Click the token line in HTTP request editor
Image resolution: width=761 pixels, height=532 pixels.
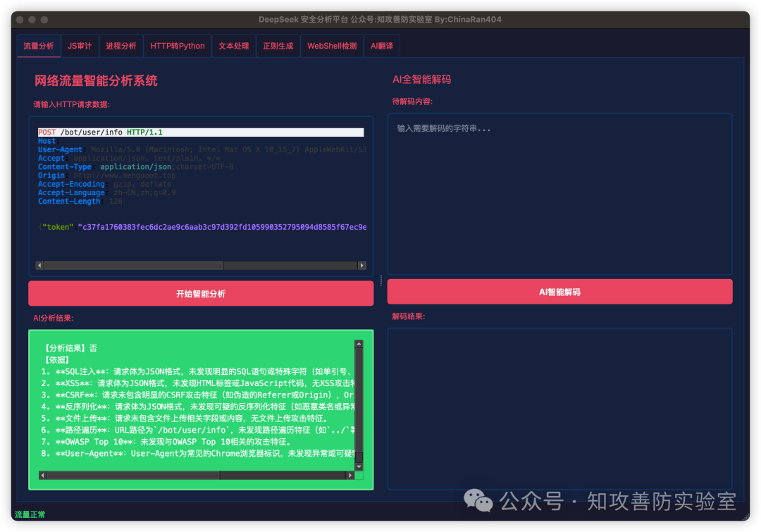203,227
